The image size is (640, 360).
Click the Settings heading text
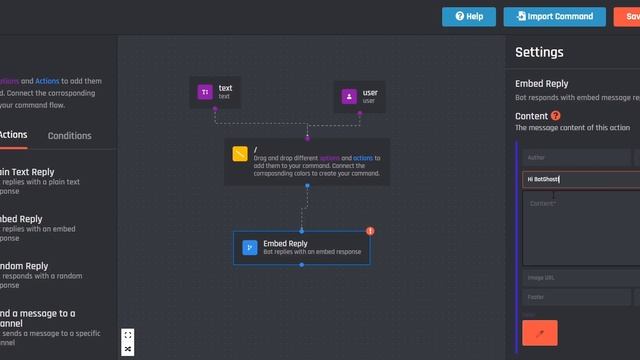coord(539,52)
